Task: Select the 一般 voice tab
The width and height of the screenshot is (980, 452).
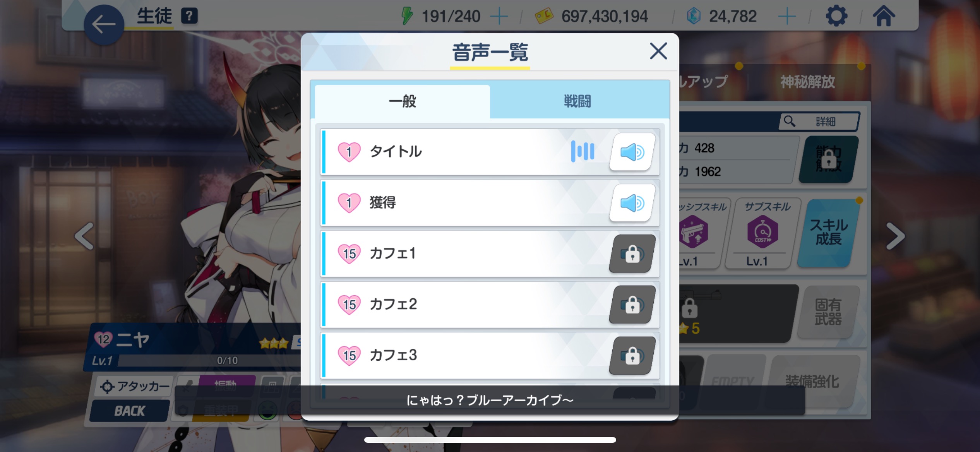Action: pos(403,101)
